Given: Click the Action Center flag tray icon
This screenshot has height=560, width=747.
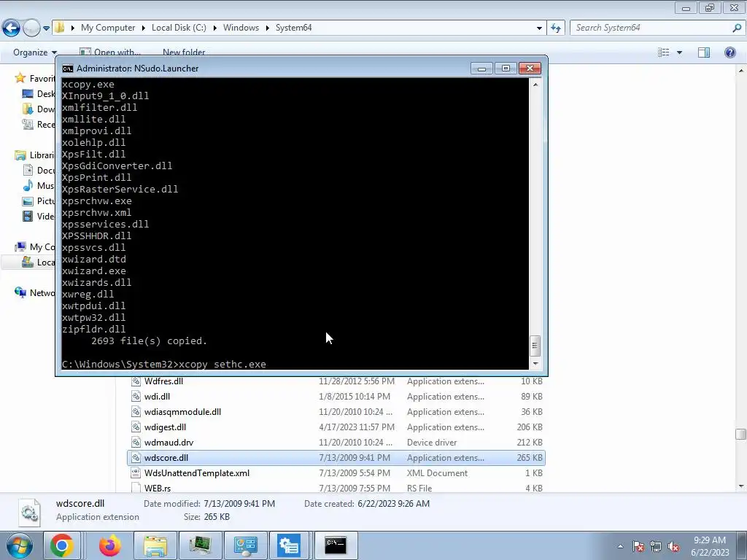Looking at the screenshot, I should [x=638, y=547].
